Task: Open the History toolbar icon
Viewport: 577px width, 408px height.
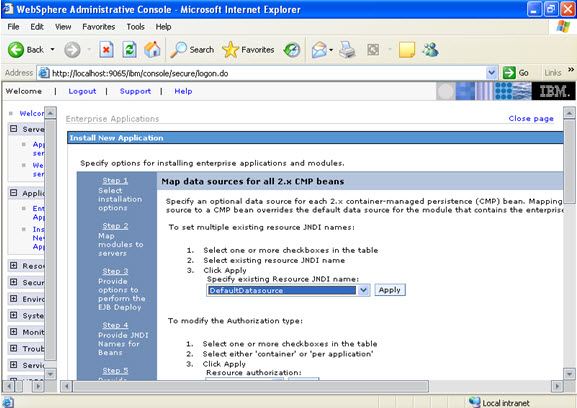Action: click(292, 50)
